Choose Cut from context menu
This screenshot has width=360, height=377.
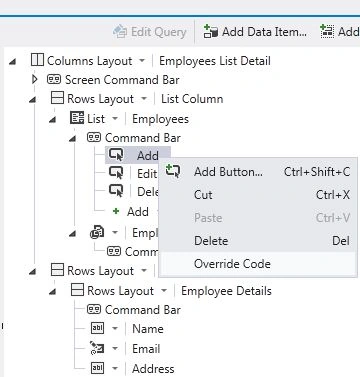tap(258, 195)
